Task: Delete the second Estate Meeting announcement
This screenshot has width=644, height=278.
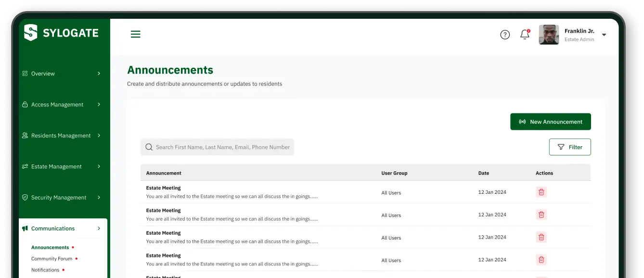Action: click(x=541, y=215)
